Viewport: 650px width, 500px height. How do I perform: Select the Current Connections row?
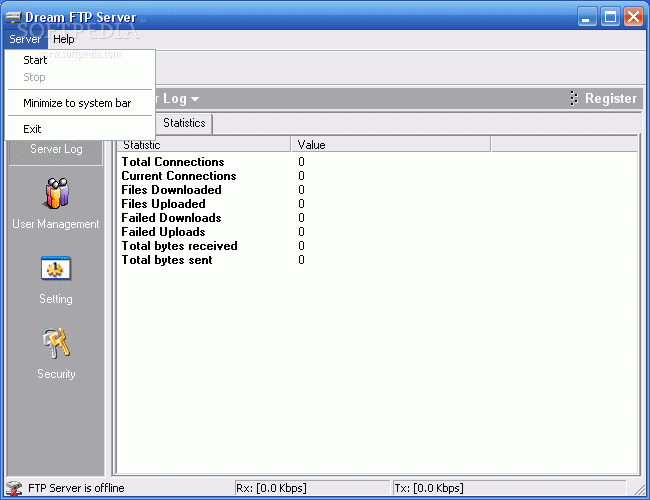pos(377,176)
